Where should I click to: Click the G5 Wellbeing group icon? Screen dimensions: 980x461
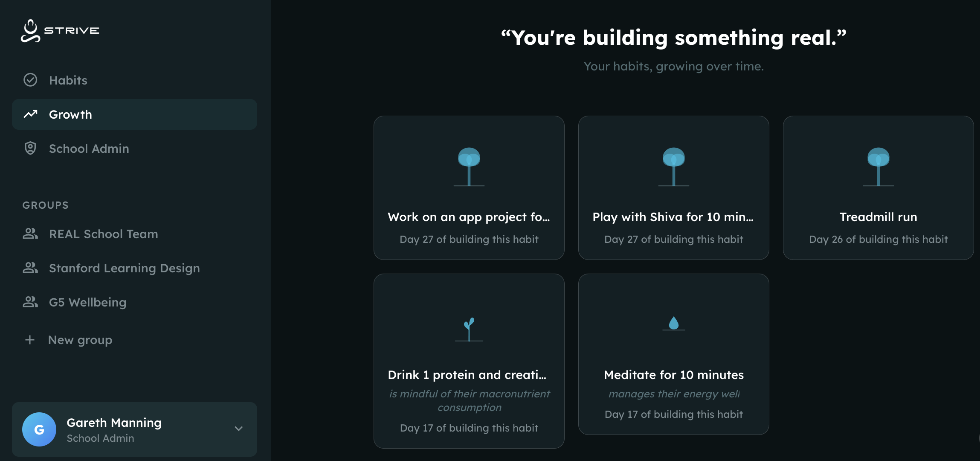pos(30,302)
